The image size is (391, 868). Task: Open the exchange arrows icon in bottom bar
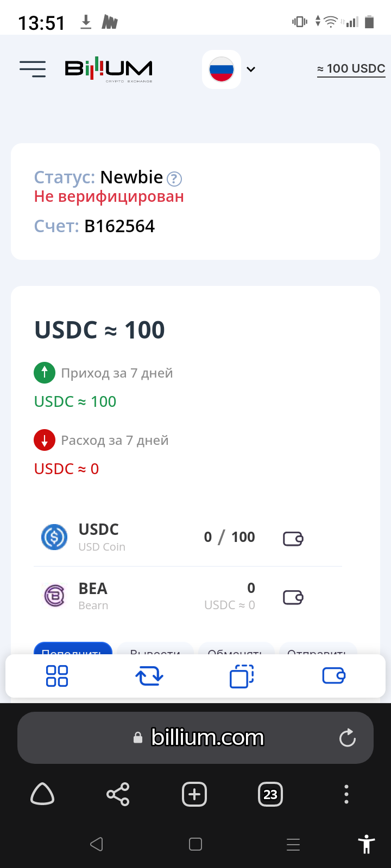[x=149, y=676]
